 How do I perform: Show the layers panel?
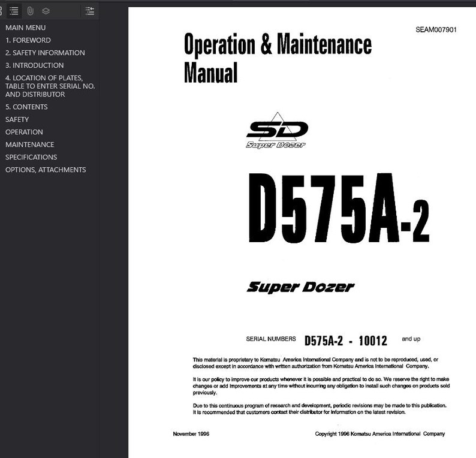pos(46,11)
